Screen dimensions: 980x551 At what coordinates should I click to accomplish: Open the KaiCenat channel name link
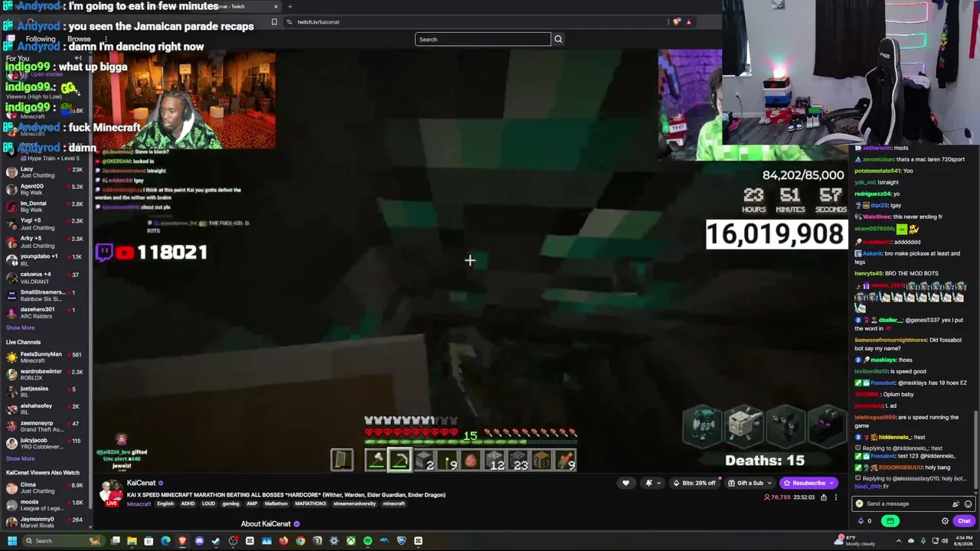pos(141,483)
